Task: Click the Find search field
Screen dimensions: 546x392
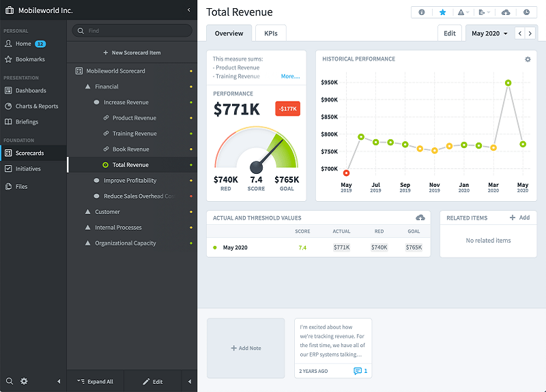Action: 132,31
